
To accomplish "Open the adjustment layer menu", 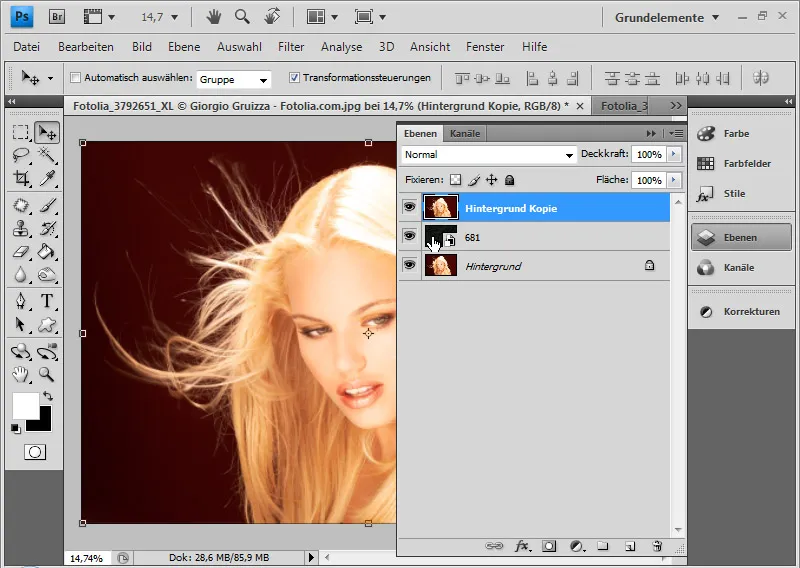I will [x=578, y=546].
